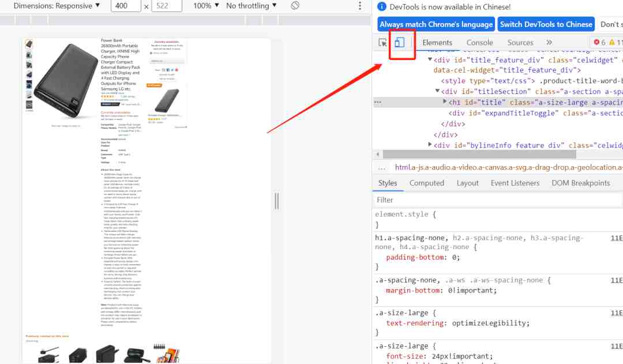
Task: Select the expandTitleToggle div line
Action: (x=535, y=113)
